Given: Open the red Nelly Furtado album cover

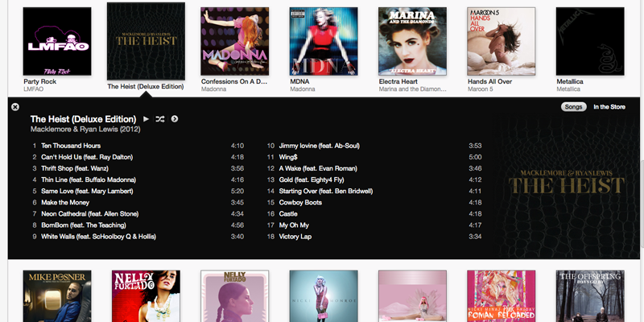Looking at the screenshot, I should [146, 296].
